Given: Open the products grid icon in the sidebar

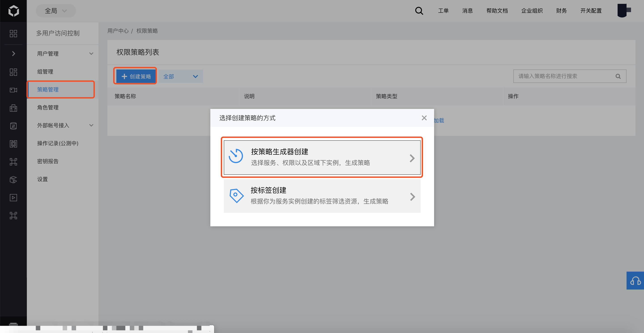Looking at the screenshot, I should (x=13, y=34).
